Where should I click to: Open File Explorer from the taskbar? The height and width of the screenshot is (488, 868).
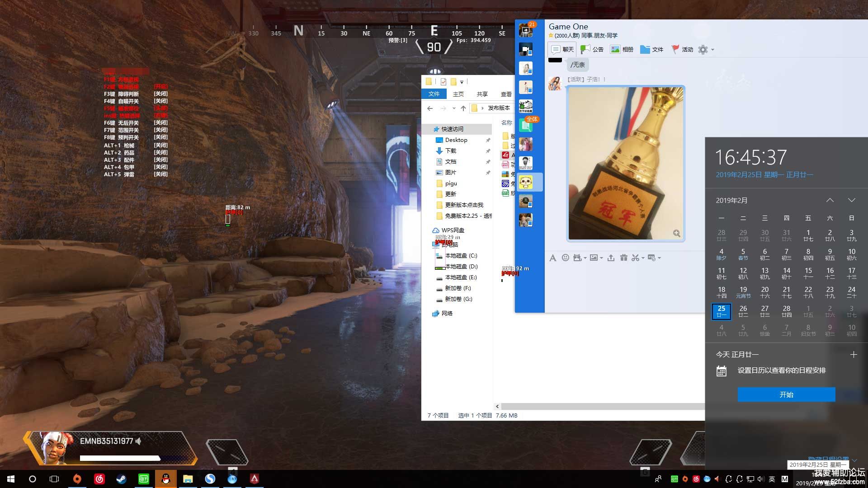(188, 479)
